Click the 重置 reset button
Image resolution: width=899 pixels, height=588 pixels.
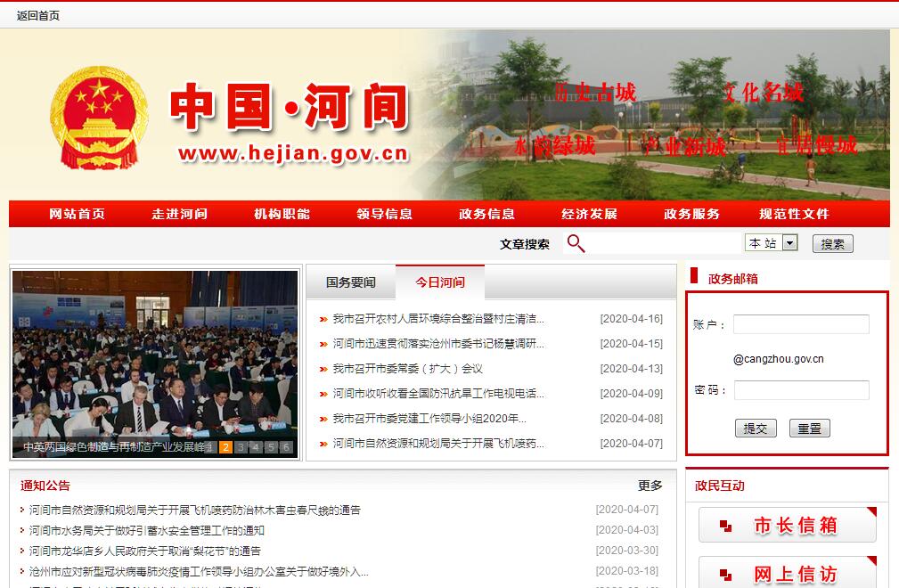coord(809,429)
